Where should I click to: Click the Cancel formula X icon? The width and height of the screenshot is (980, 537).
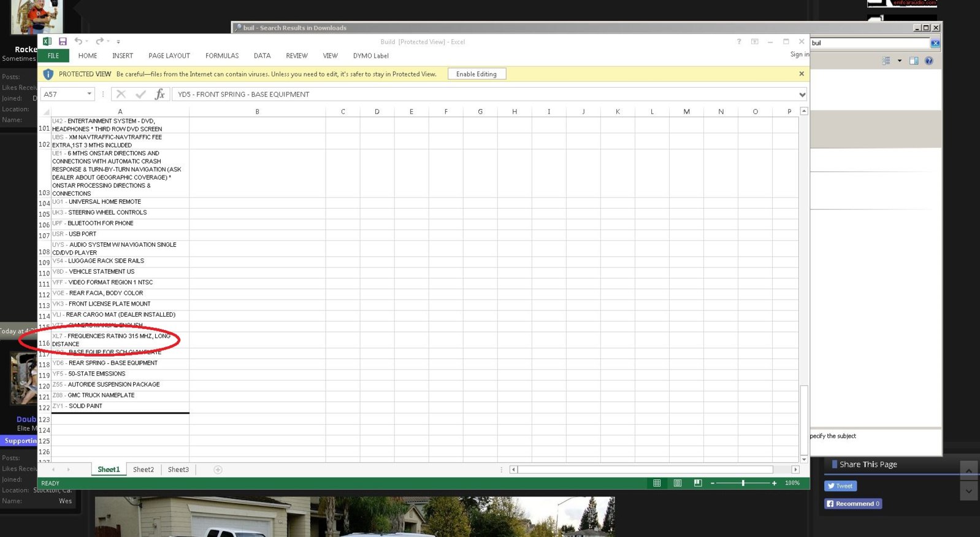121,94
